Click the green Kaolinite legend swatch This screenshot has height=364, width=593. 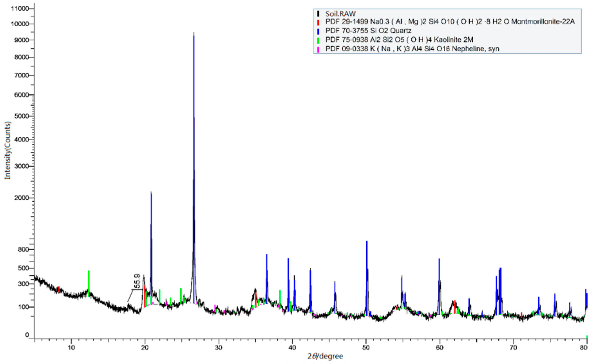click(318, 40)
